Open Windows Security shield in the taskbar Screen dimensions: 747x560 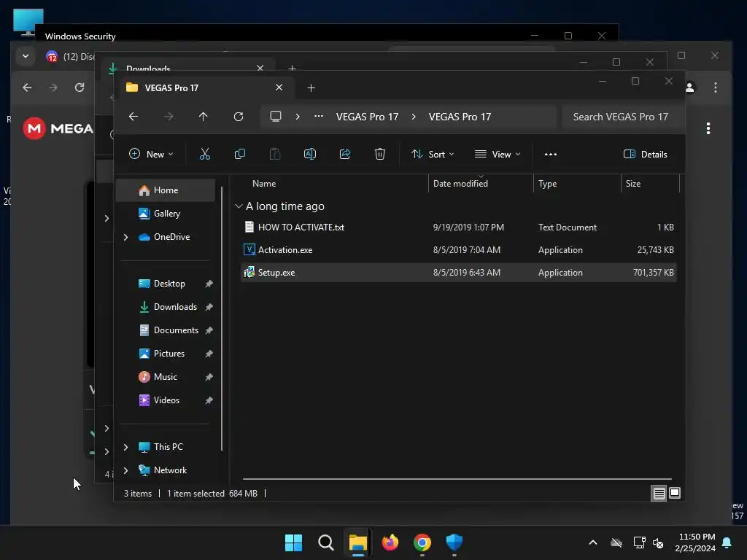[x=454, y=542]
